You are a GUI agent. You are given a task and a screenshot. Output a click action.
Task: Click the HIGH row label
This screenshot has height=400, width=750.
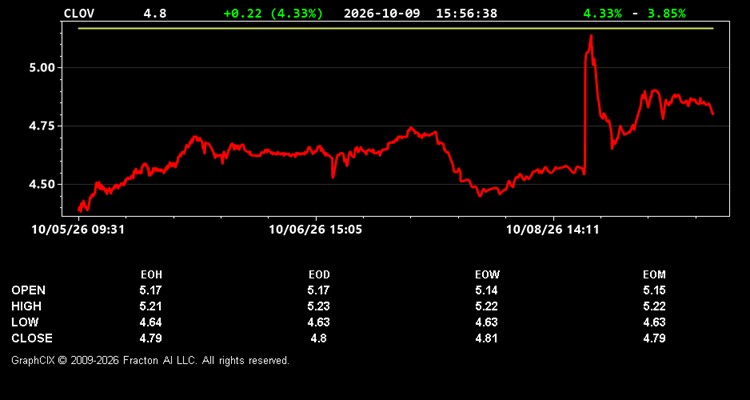click(x=26, y=306)
